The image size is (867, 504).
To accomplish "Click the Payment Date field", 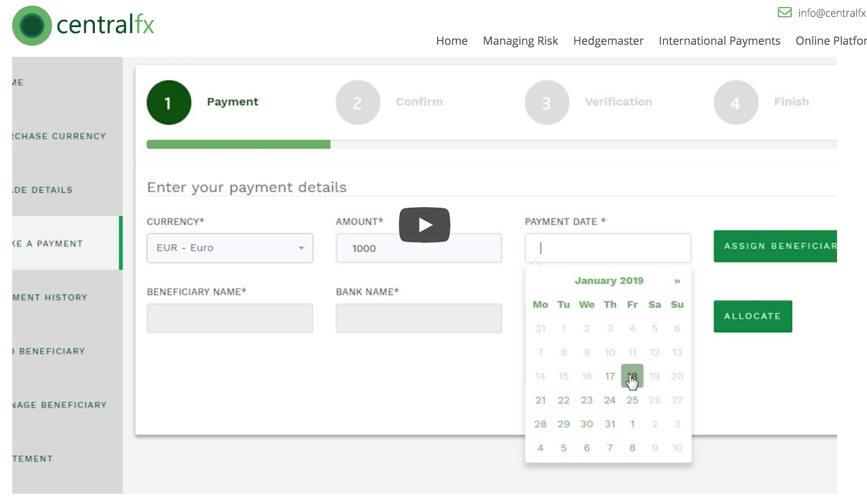I will coord(607,248).
